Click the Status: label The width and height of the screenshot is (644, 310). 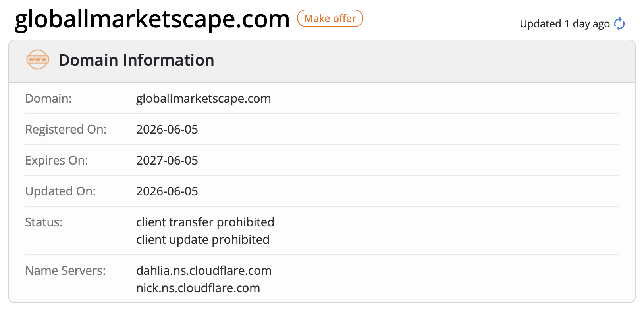click(x=44, y=222)
